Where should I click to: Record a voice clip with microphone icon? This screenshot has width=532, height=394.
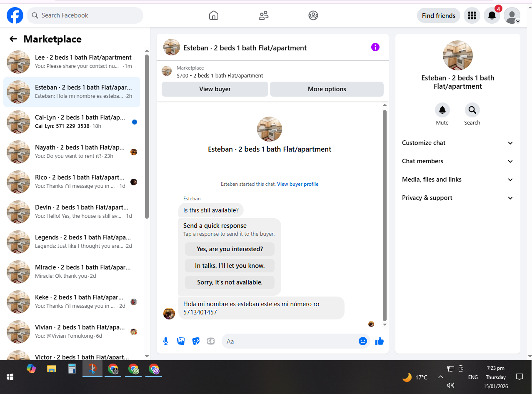click(x=166, y=341)
